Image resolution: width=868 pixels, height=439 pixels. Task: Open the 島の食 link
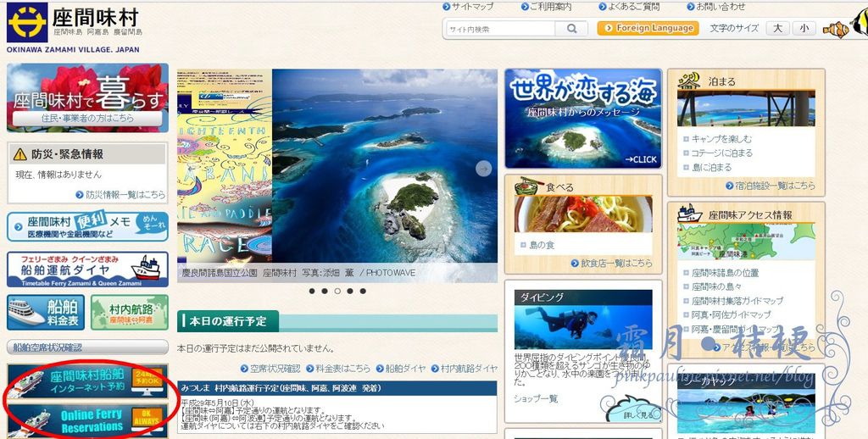[x=542, y=245]
